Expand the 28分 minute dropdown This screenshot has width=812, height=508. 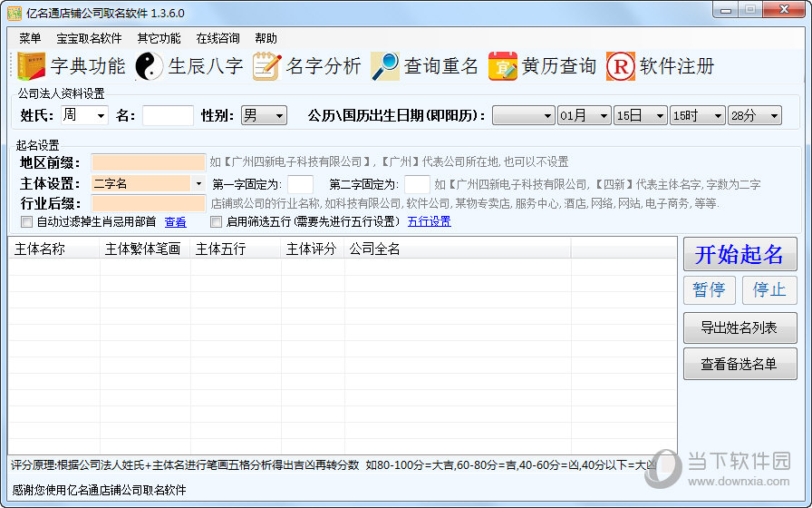point(775,115)
